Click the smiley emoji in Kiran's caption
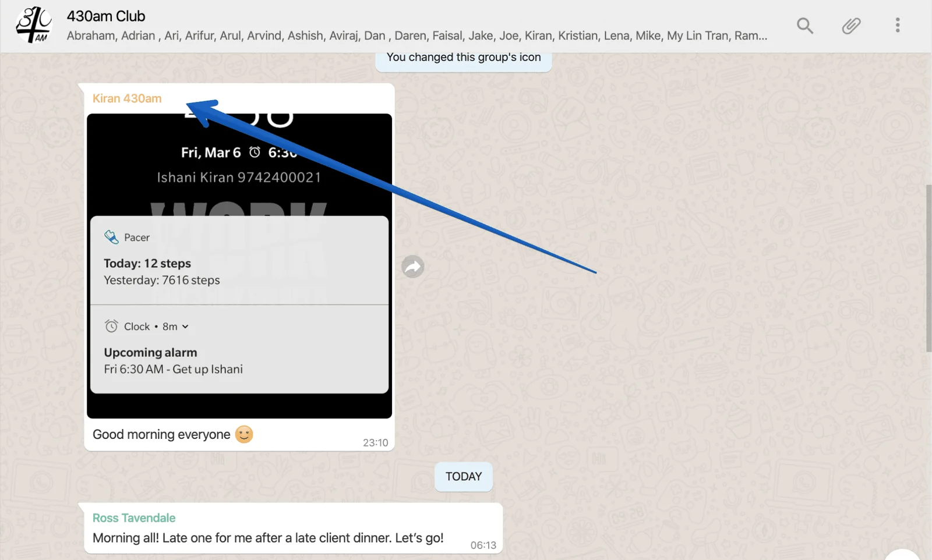 244,434
